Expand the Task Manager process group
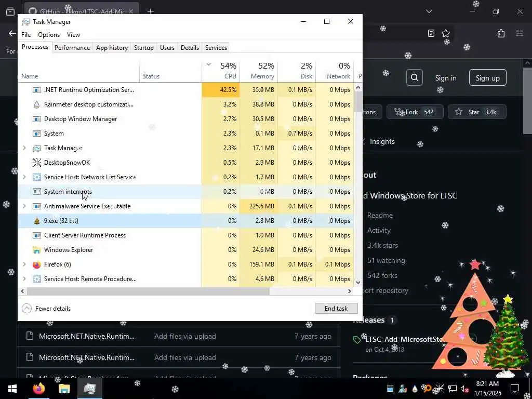Screen dimensions: 532x399 tap(24, 148)
